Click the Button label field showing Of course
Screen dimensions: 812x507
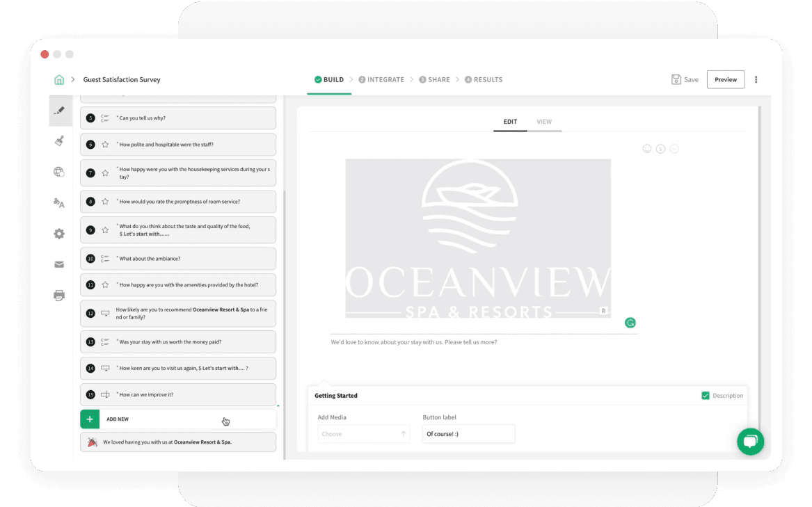(x=468, y=433)
